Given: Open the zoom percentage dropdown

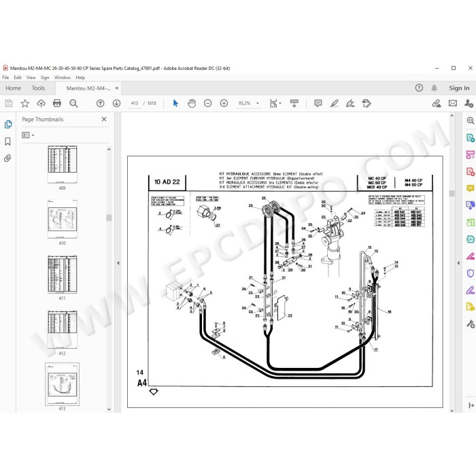Looking at the screenshot, I should [x=258, y=103].
